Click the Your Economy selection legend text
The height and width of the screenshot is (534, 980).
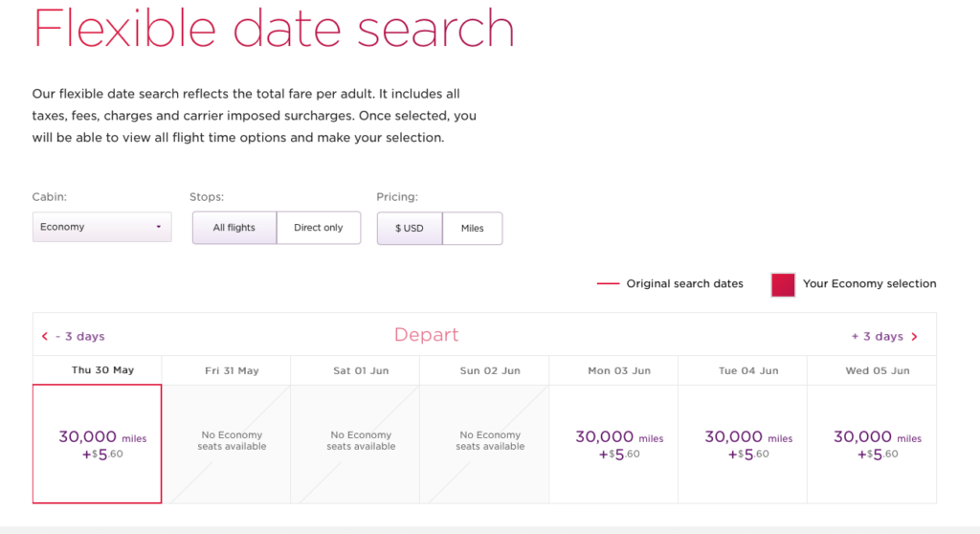869,284
